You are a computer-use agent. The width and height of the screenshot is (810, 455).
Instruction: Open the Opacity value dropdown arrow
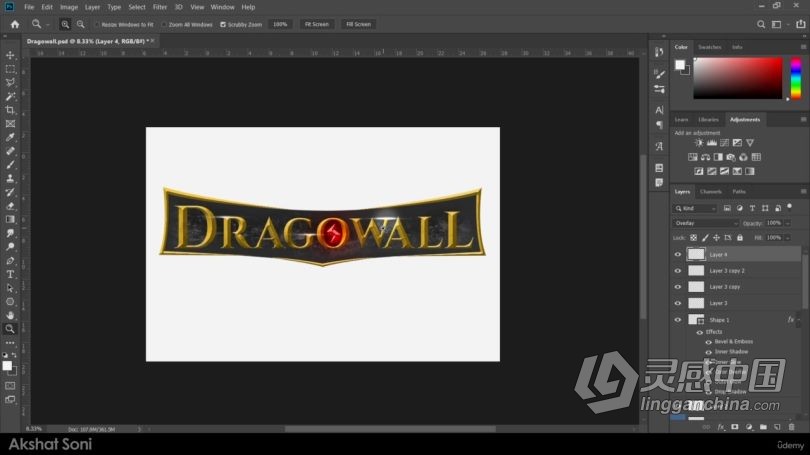(788, 223)
